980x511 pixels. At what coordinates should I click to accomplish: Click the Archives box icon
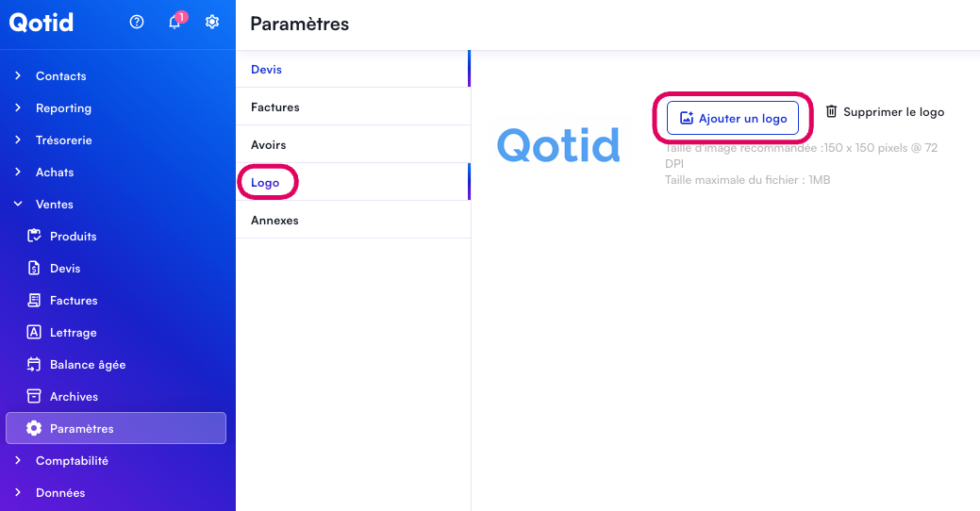[x=34, y=397]
